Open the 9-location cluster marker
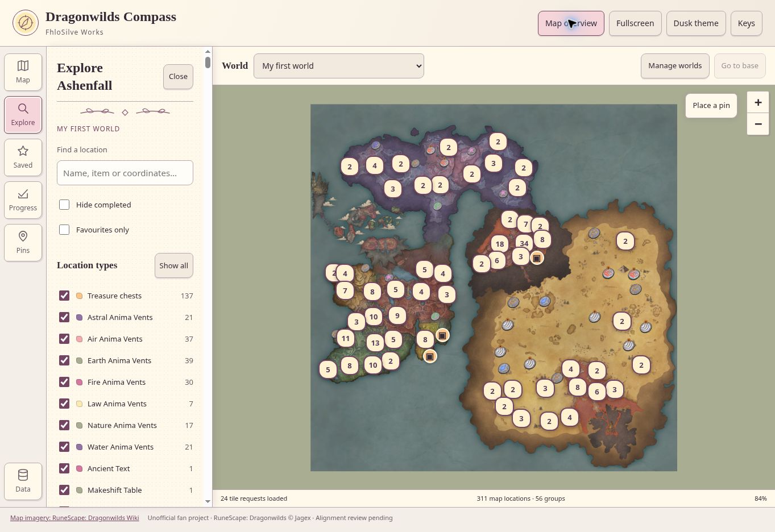This screenshot has height=532, width=775. pyautogui.click(x=397, y=315)
